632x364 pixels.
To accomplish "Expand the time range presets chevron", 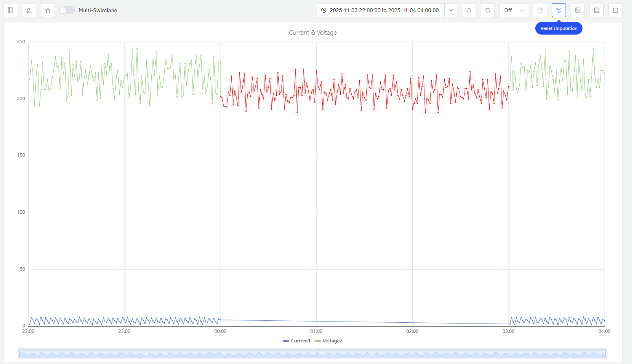I will [451, 10].
